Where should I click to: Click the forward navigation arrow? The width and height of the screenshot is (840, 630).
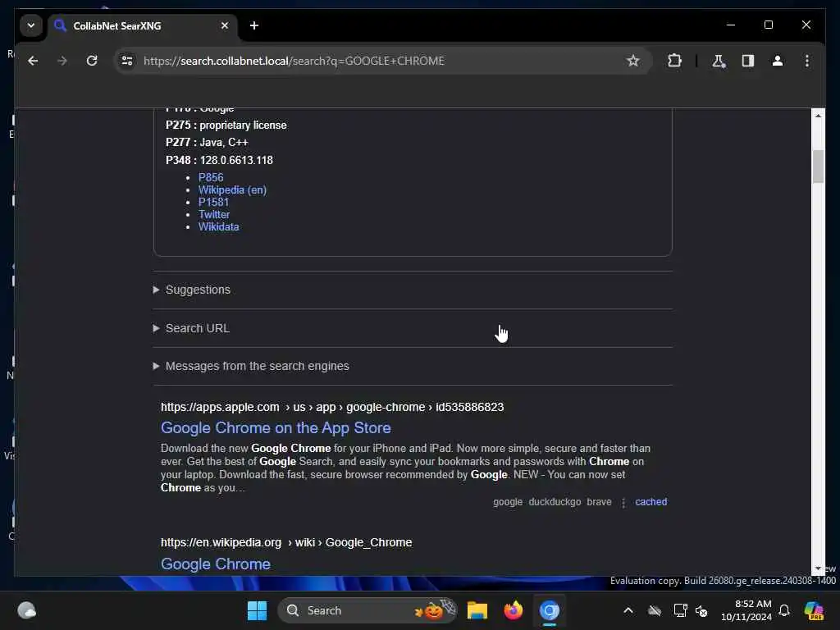[62, 61]
